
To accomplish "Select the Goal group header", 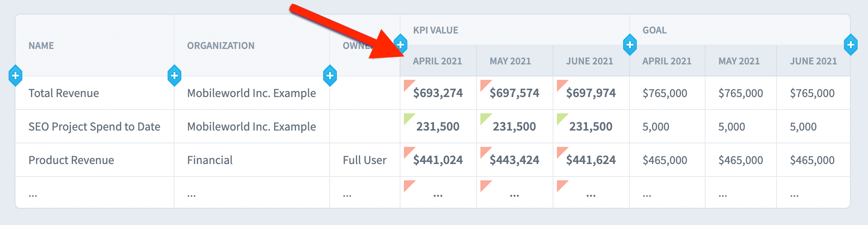I will coord(654,30).
